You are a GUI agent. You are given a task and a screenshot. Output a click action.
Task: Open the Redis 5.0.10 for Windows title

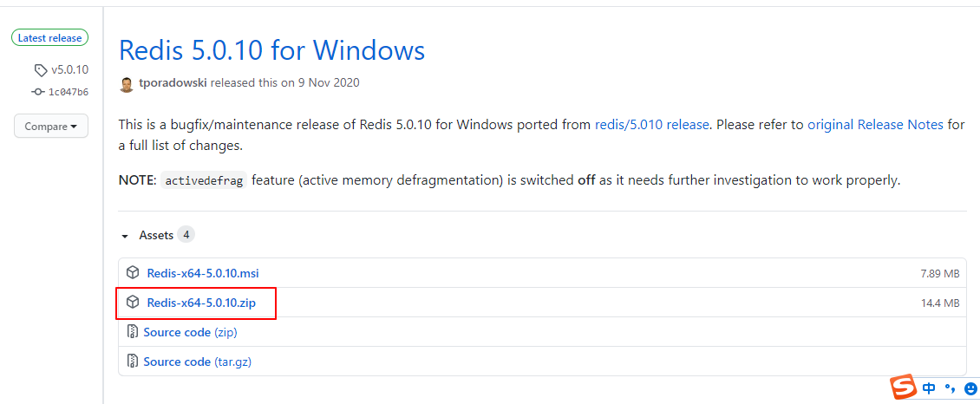[271, 50]
